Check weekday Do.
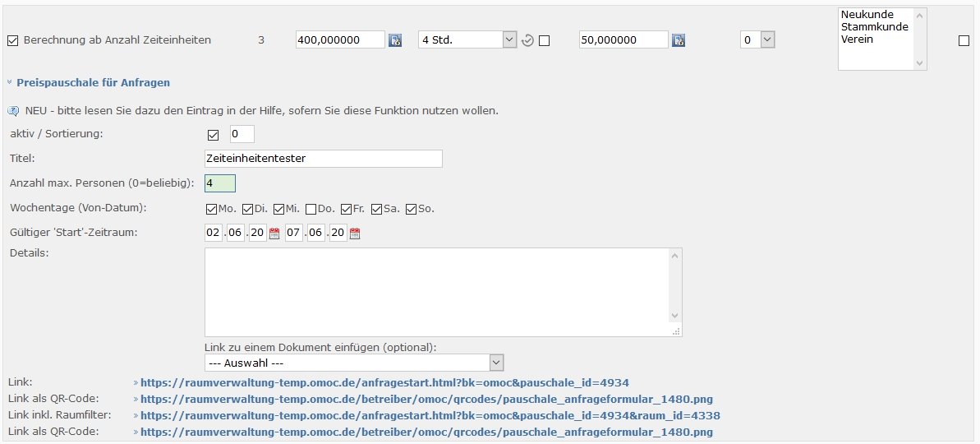Viewport: 980px width, 444px height. 311,210
